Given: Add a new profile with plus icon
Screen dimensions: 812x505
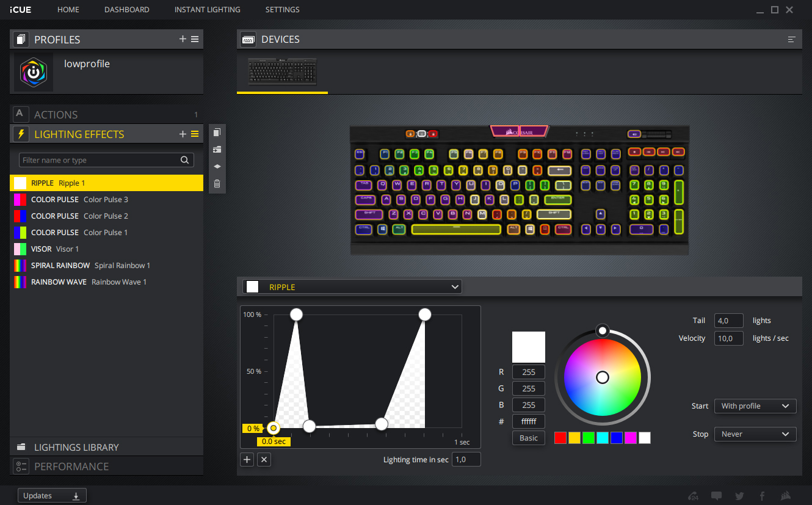Looking at the screenshot, I should (x=183, y=39).
